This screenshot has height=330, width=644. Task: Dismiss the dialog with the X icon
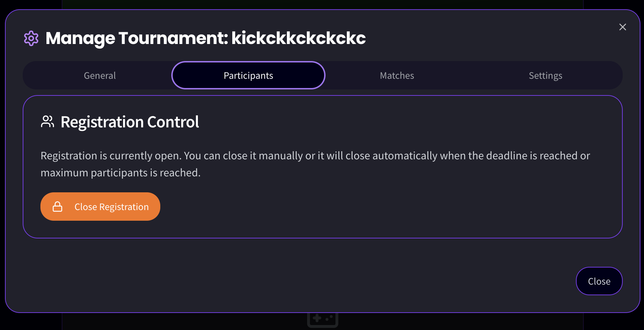coord(622,27)
